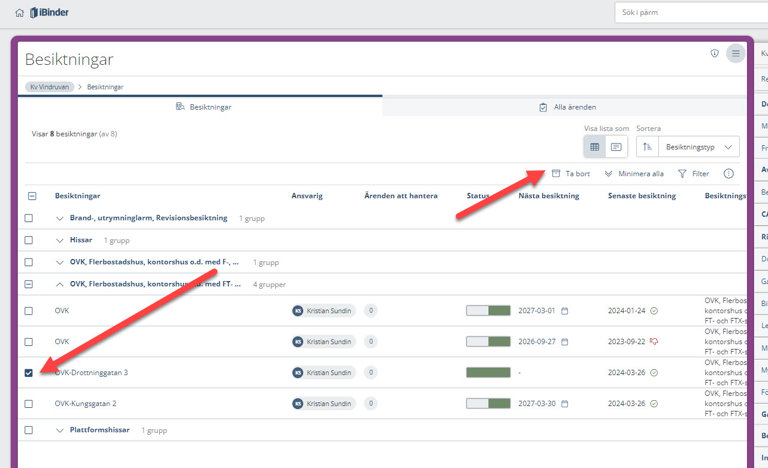This screenshot has width=768, height=468.
Task: Uncheck the OVK-Drottninggatan 3 checkbox
Action: click(x=29, y=373)
